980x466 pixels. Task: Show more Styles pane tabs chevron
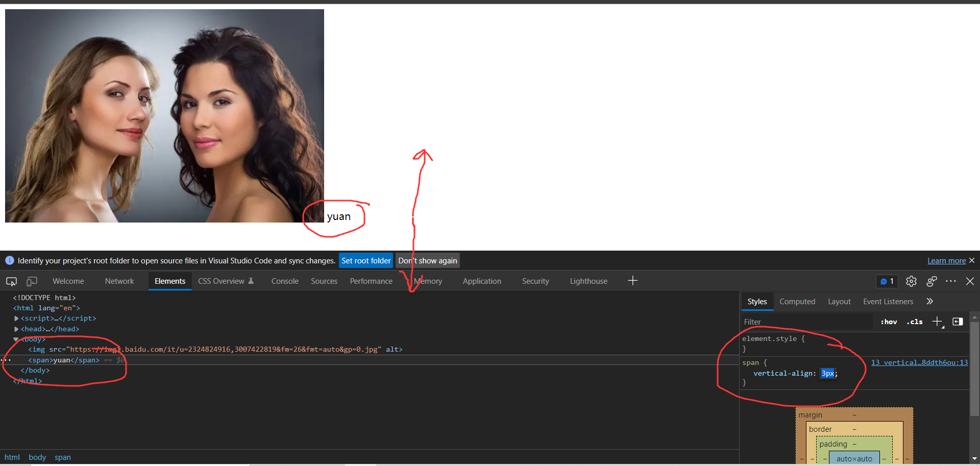click(929, 302)
